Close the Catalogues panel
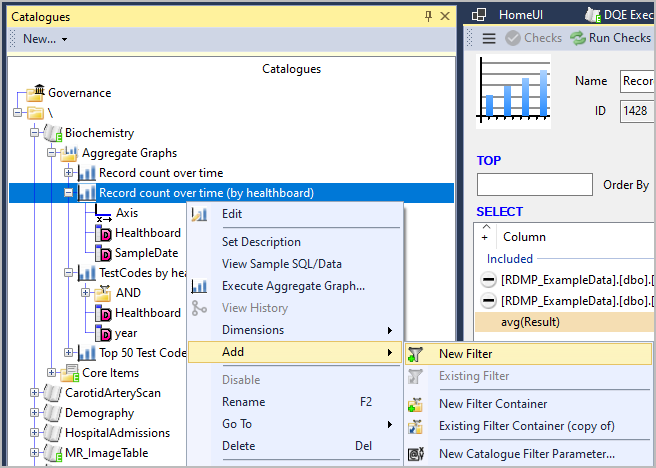Screen dimensions: 656x468 click(445, 16)
